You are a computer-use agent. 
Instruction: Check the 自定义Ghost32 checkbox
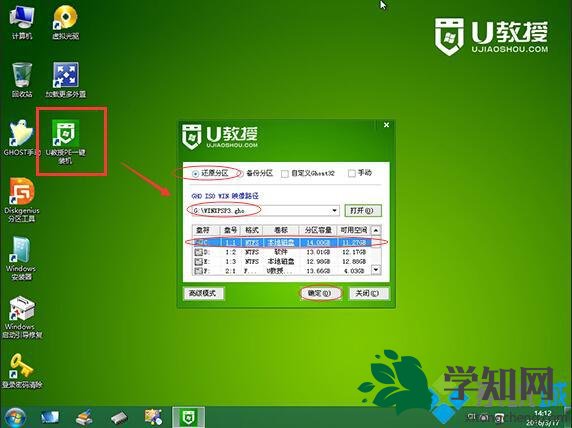(285, 174)
